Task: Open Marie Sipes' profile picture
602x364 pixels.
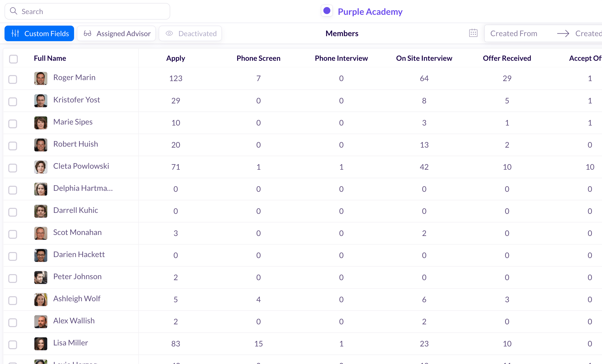Action: tap(41, 123)
